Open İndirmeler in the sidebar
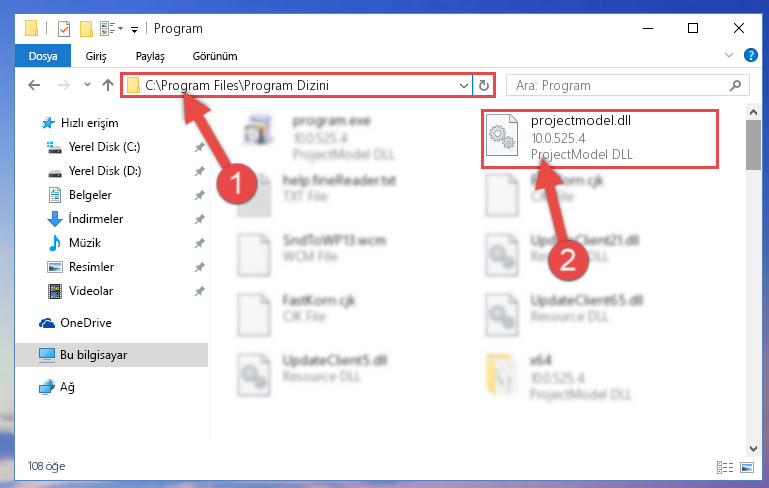The width and height of the screenshot is (769, 488). click(96, 219)
